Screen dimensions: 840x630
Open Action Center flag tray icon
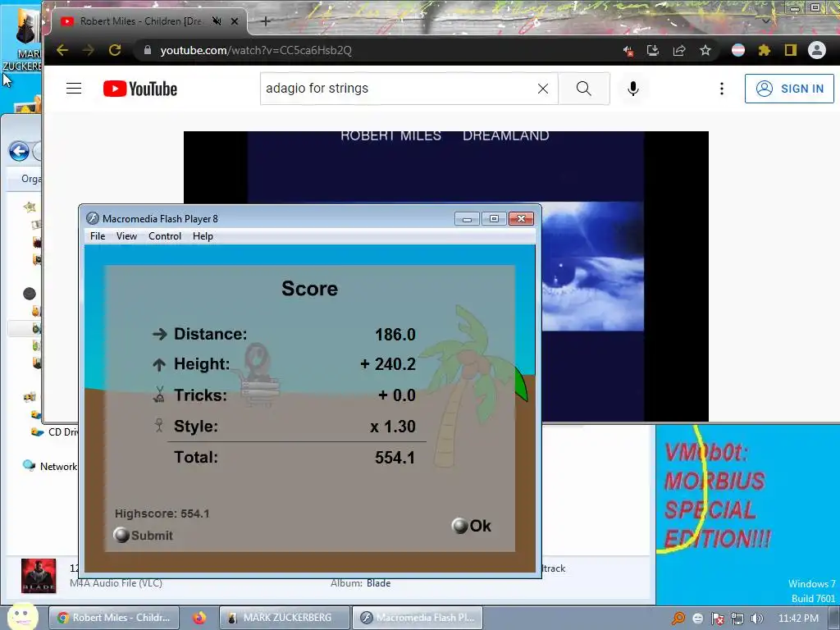(x=717, y=619)
